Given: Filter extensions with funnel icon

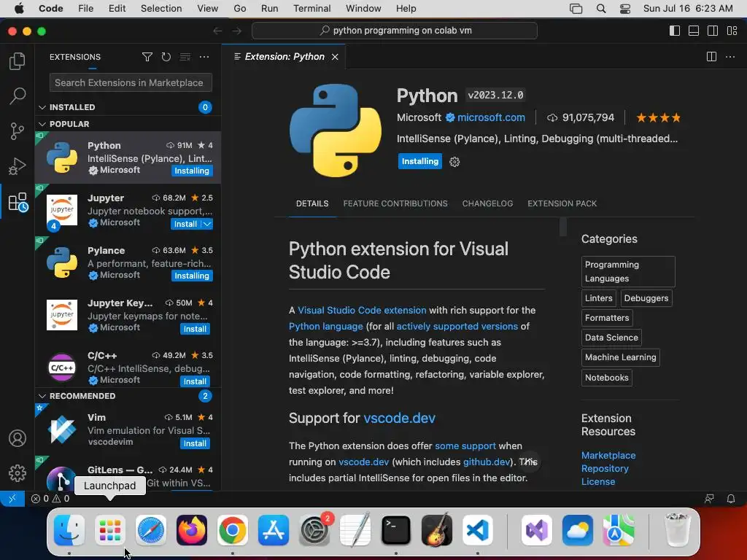Looking at the screenshot, I should click(147, 57).
